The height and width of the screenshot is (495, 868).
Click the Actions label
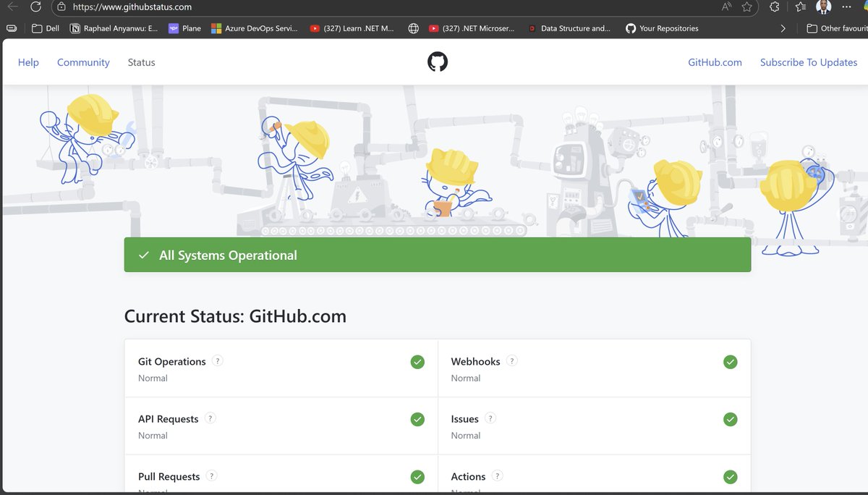click(468, 477)
